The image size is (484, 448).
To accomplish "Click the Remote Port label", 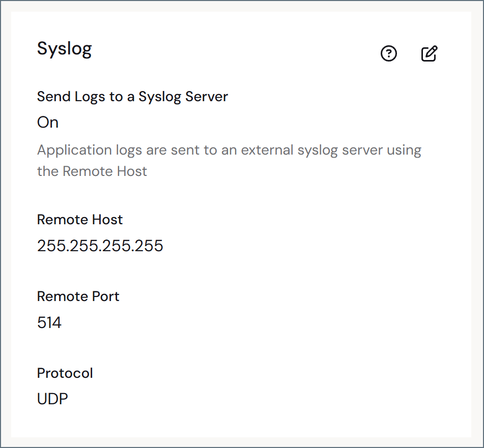I will click(78, 296).
